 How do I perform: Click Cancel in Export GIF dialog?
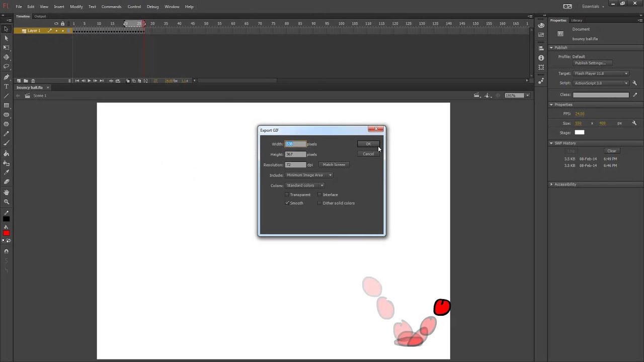click(368, 154)
